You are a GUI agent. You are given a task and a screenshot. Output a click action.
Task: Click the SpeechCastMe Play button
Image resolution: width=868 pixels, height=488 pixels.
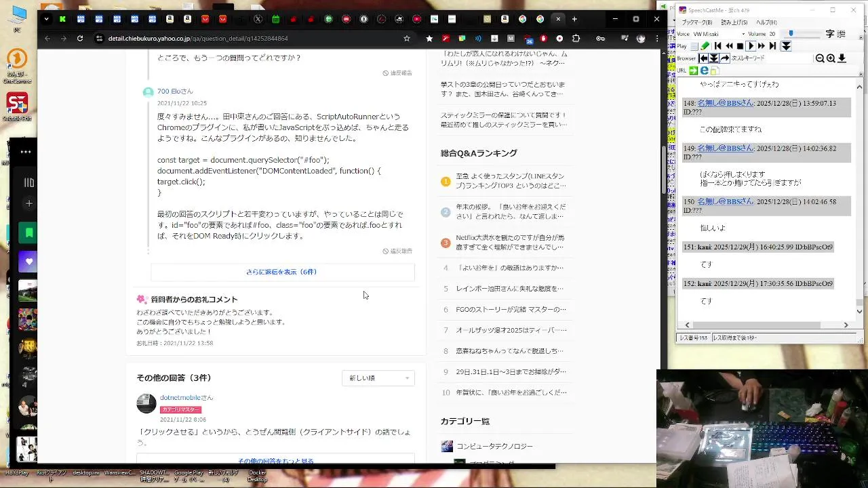click(x=751, y=46)
